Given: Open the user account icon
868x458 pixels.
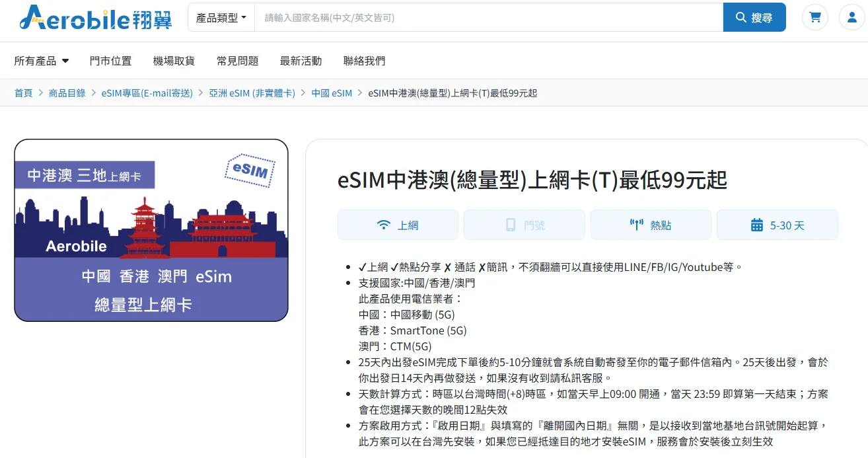Looking at the screenshot, I should 851,17.
